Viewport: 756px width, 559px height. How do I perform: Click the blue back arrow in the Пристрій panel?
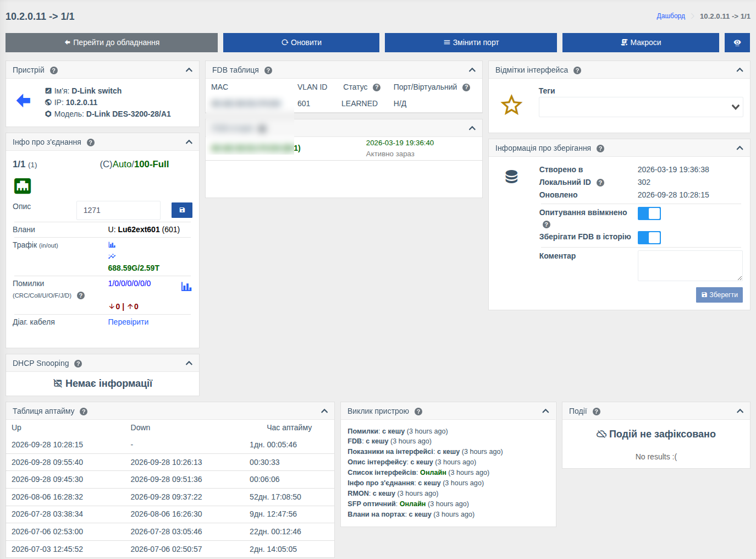[24, 100]
